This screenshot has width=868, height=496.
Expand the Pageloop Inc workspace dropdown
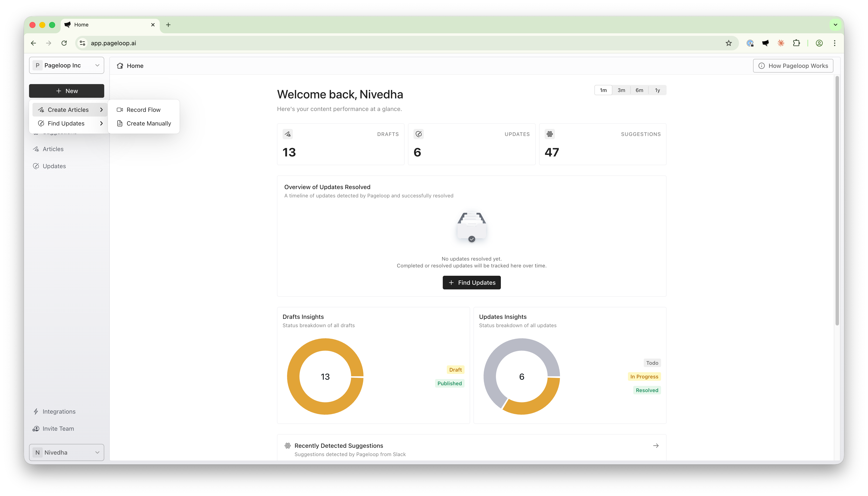(66, 65)
